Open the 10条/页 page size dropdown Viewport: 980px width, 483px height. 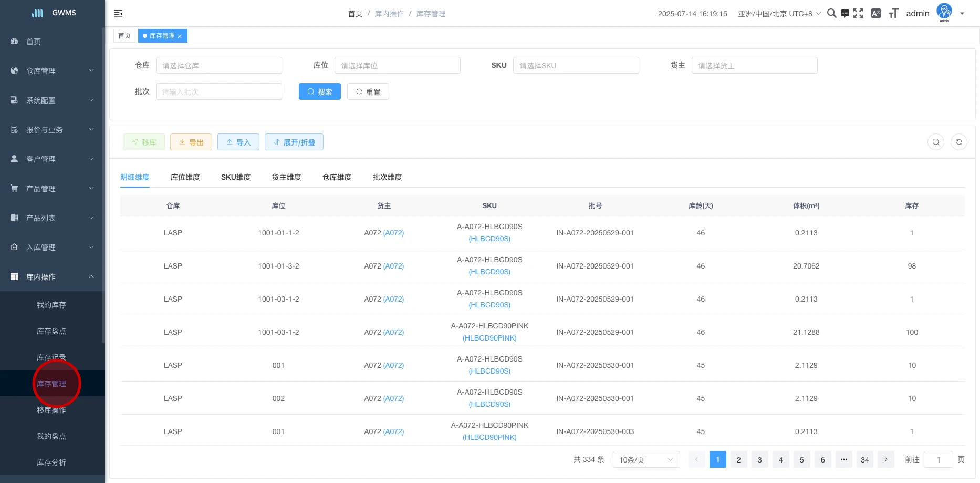(645, 460)
